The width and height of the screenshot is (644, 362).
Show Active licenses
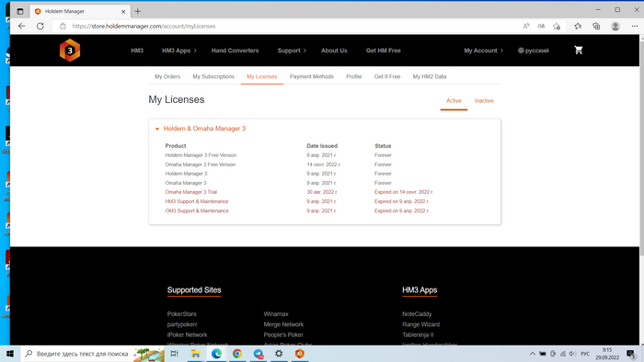454,101
